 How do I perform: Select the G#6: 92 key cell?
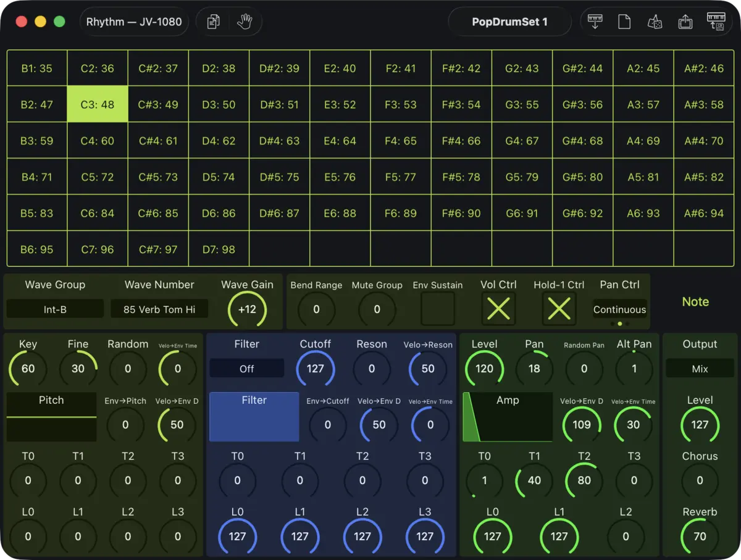[582, 213]
